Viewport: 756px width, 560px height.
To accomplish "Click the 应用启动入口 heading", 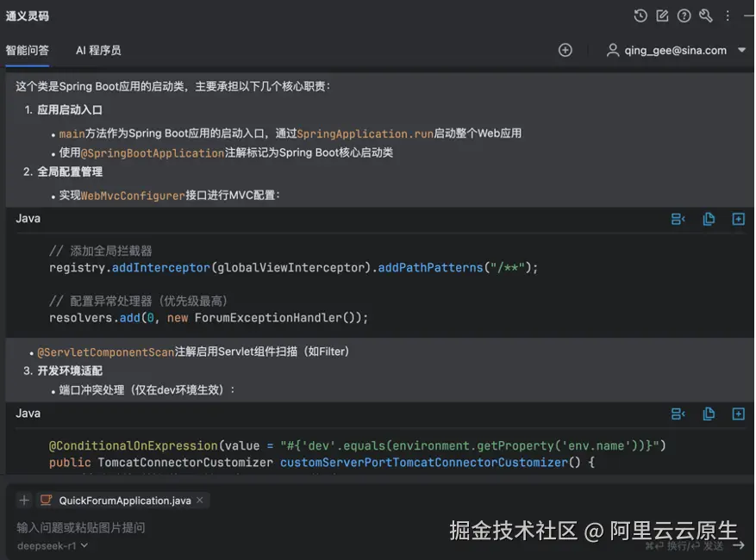I will pyautogui.click(x=70, y=110).
